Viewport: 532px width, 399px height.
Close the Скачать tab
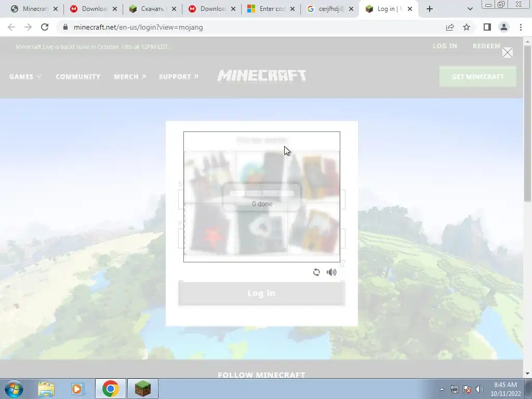(174, 9)
